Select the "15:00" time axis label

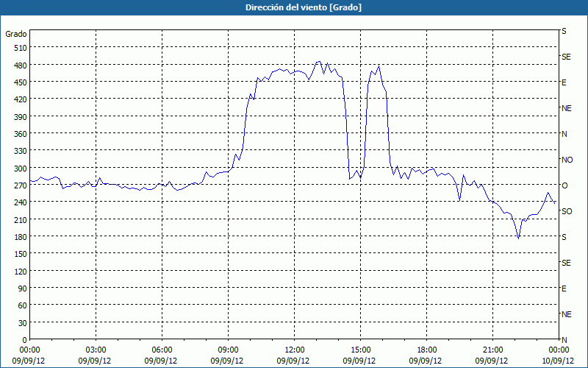point(360,350)
